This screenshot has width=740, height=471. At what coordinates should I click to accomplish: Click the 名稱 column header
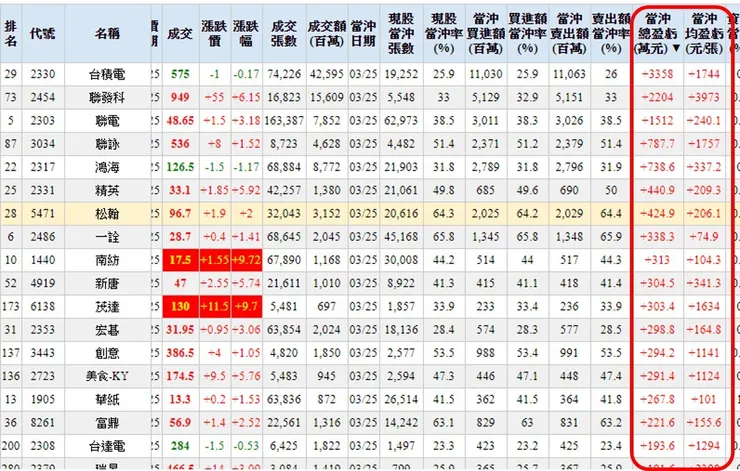click(107, 34)
